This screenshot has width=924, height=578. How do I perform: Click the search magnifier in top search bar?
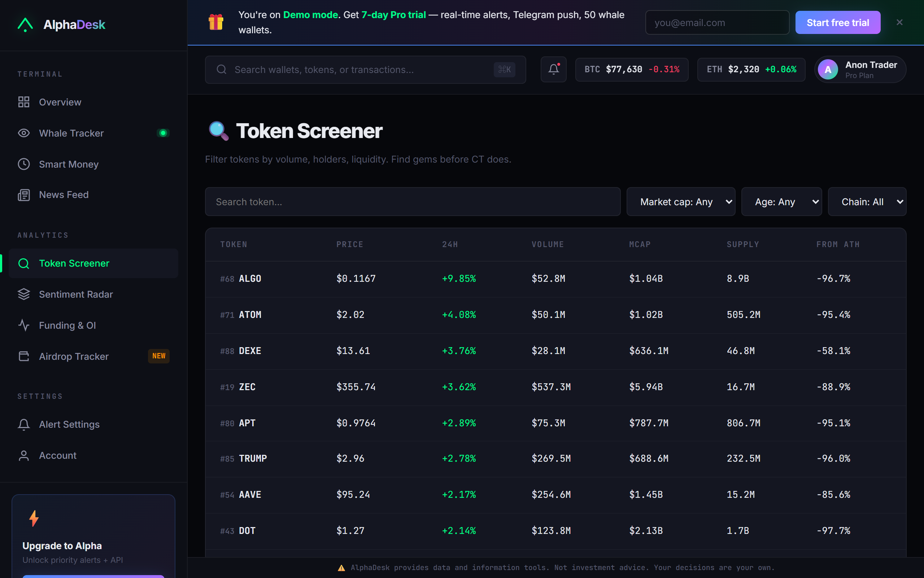(222, 70)
